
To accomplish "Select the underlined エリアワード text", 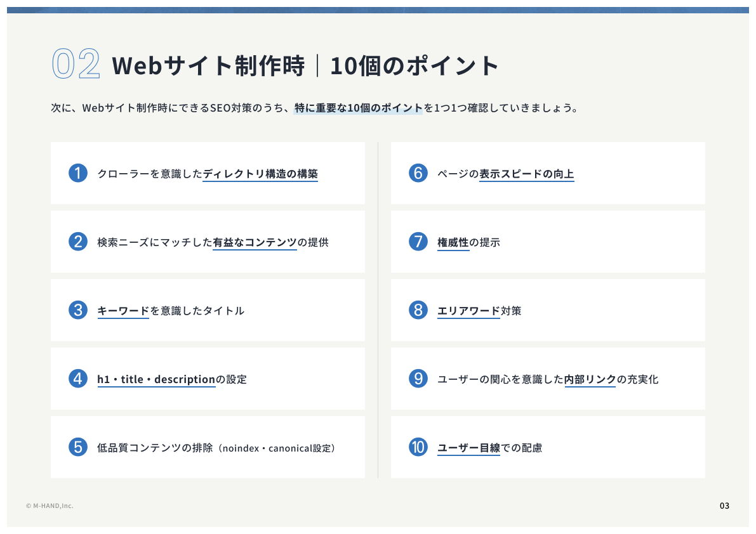I will (x=468, y=311).
